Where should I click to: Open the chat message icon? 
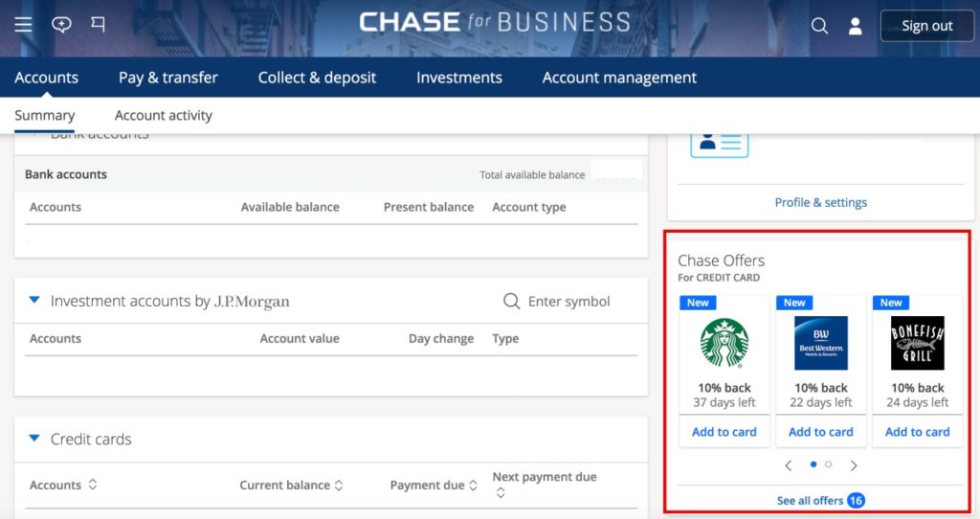[61, 24]
